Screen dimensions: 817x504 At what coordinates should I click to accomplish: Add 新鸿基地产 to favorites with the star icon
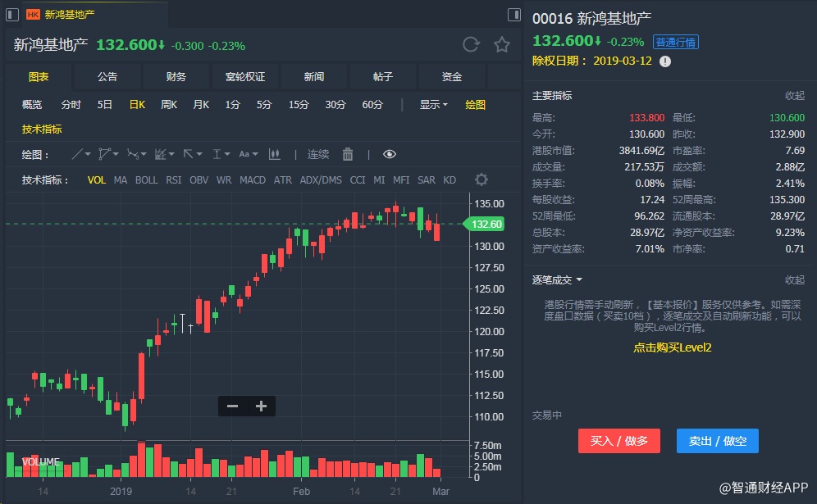(502, 45)
